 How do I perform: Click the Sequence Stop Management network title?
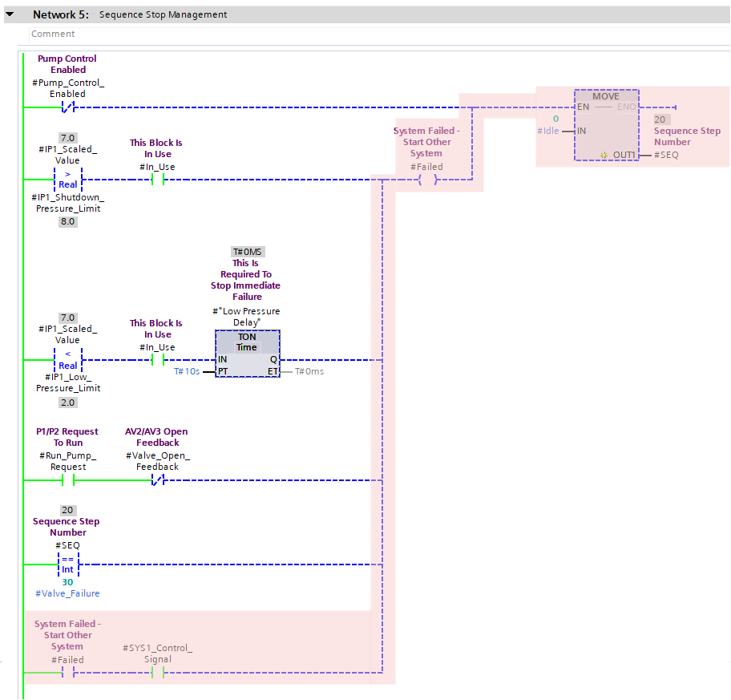(163, 14)
